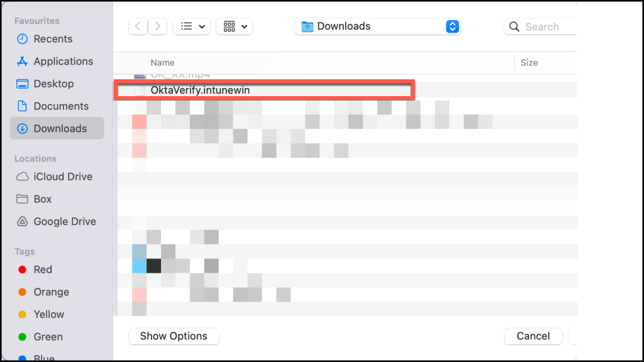The image size is (644, 362).
Task: Filter by the Red tag
Action: (x=43, y=270)
